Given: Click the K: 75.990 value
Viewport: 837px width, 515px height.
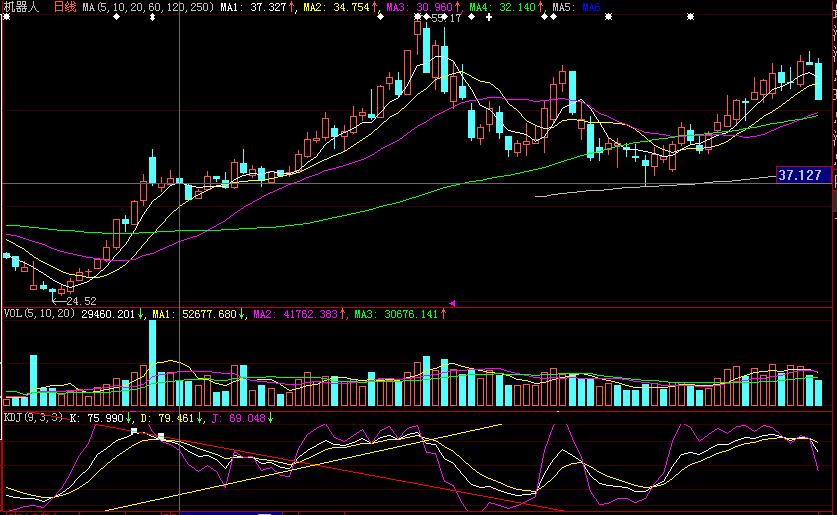Looking at the screenshot, I should pyautogui.click(x=97, y=418).
